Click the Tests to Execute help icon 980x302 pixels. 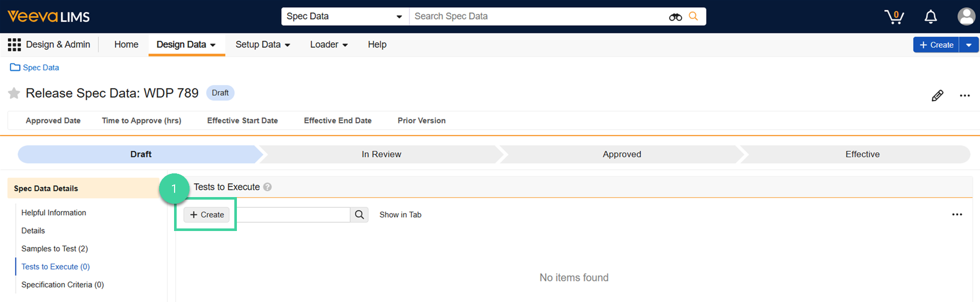pyautogui.click(x=267, y=187)
